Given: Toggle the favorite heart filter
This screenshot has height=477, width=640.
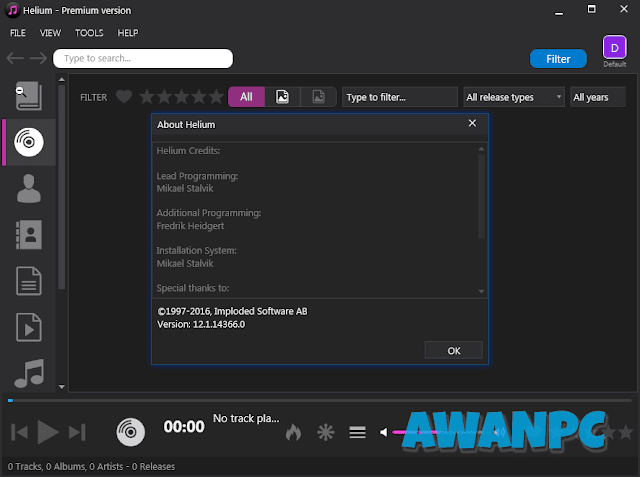Looking at the screenshot, I should [124, 97].
